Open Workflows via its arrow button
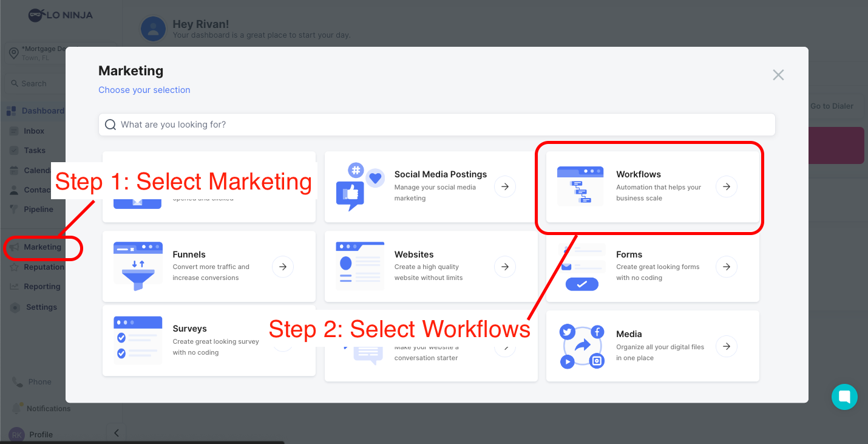This screenshot has height=444, width=868. [727, 186]
